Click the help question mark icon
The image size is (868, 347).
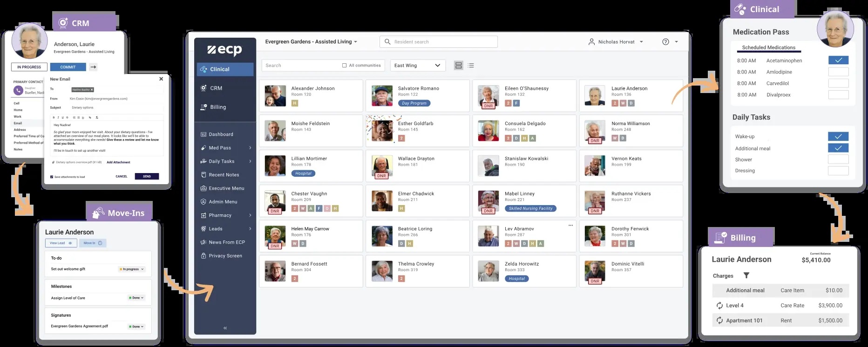(x=665, y=42)
